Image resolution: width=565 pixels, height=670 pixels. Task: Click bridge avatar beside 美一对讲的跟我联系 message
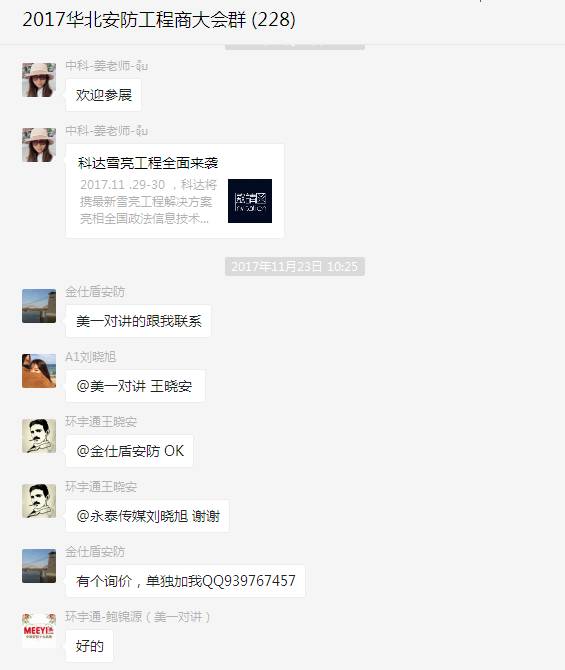pyautogui.click(x=39, y=306)
